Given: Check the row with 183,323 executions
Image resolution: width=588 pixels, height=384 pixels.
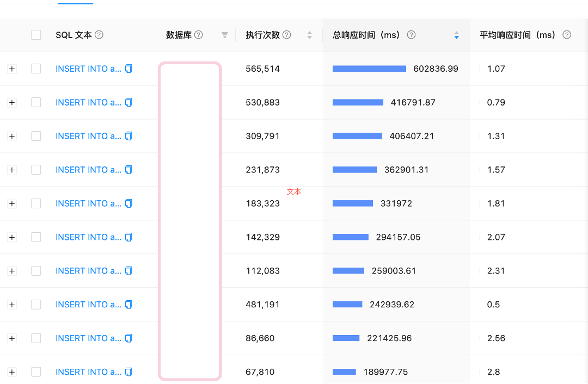Looking at the screenshot, I should click(36, 203).
